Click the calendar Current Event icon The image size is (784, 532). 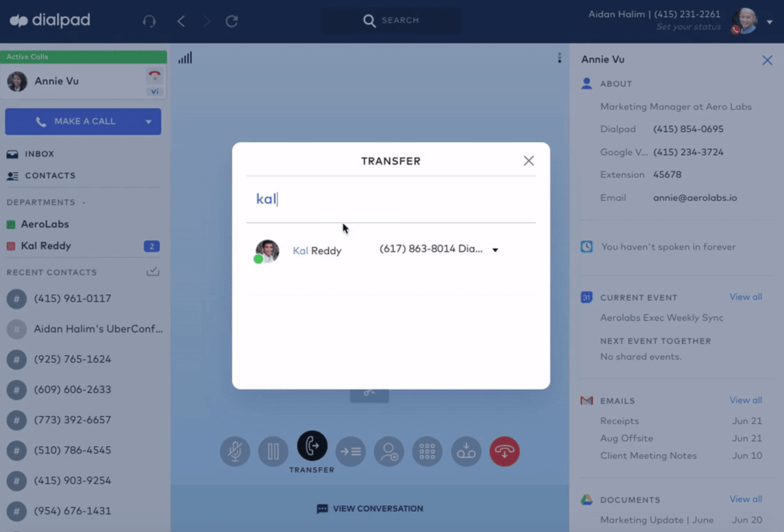tap(587, 297)
